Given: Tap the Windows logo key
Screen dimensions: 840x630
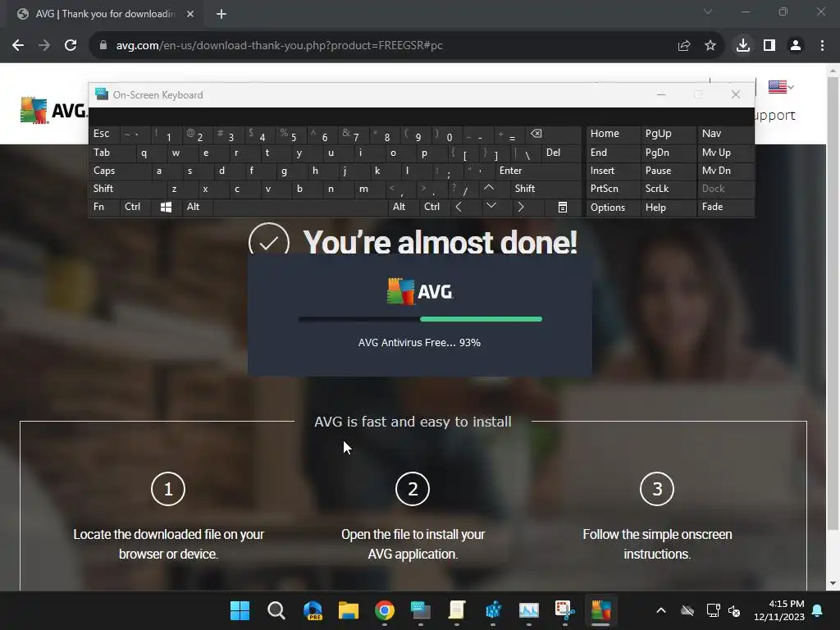Looking at the screenshot, I should 166,207.
